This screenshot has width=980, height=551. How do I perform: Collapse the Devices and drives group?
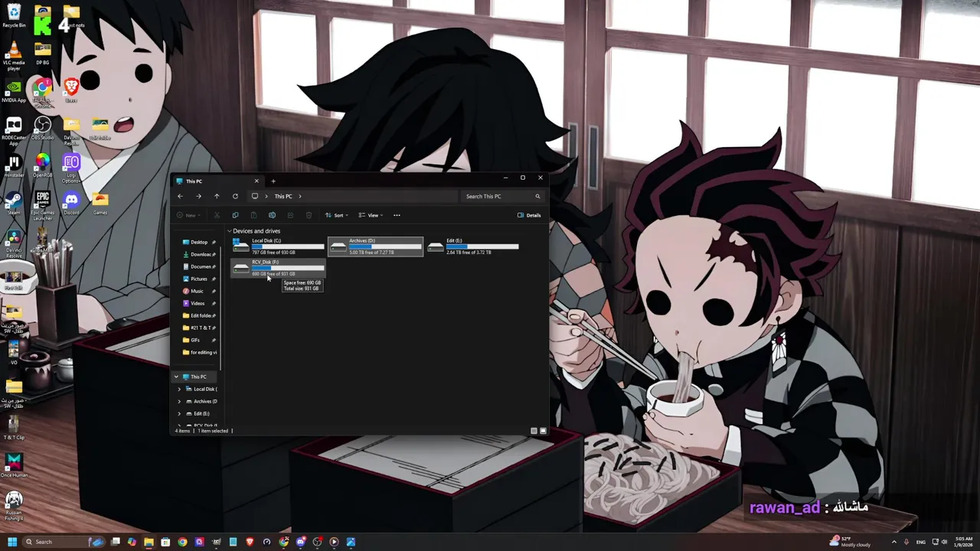(229, 231)
